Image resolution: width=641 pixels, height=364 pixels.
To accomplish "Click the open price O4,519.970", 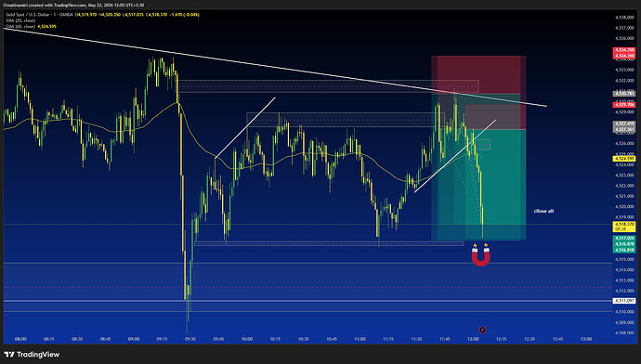I will (85, 15).
